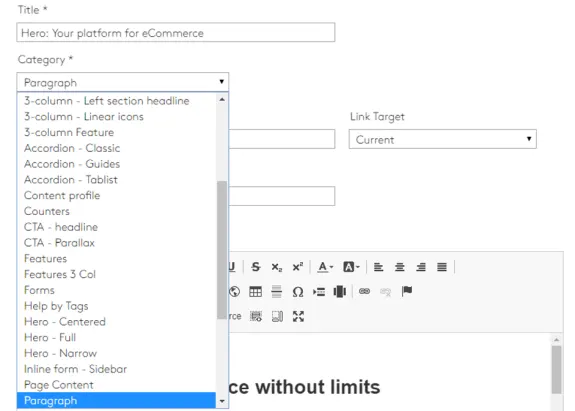Pick 'Accordion - Tablist' category
This screenshot has height=411, width=575.
point(117,180)
